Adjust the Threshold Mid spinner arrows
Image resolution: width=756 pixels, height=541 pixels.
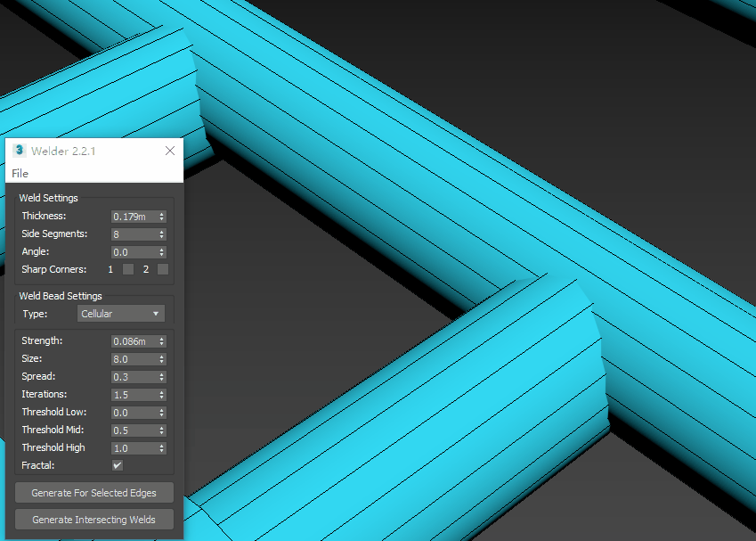[161, 430]
